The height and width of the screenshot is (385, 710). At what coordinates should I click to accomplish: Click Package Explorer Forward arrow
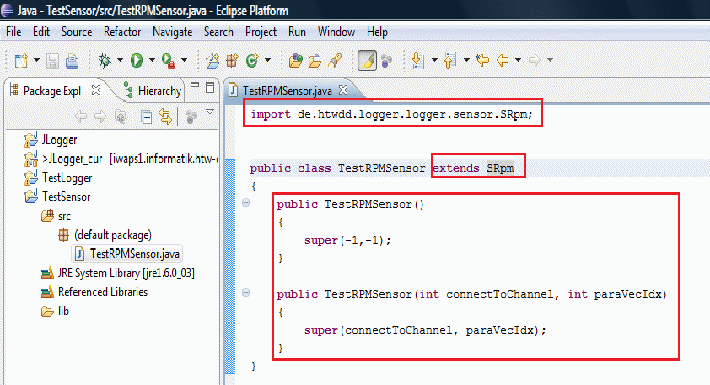(x=100, y=117)
